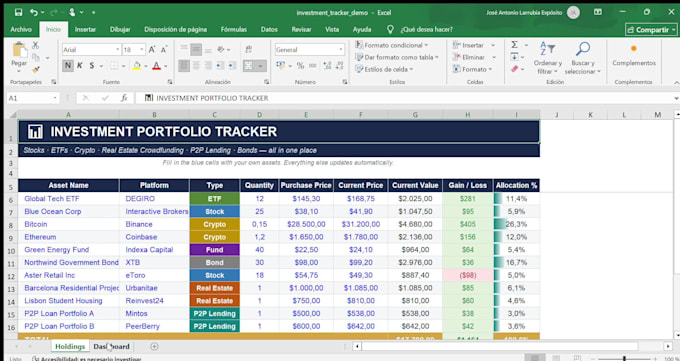Toggle underline S formatting

pyautogui.click(x=92, y=66)
